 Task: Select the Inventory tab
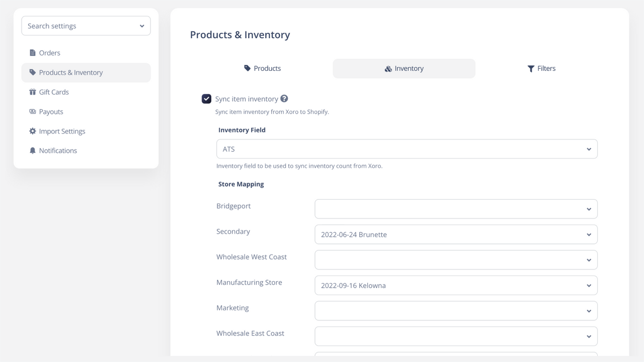[x=404, y=68]
